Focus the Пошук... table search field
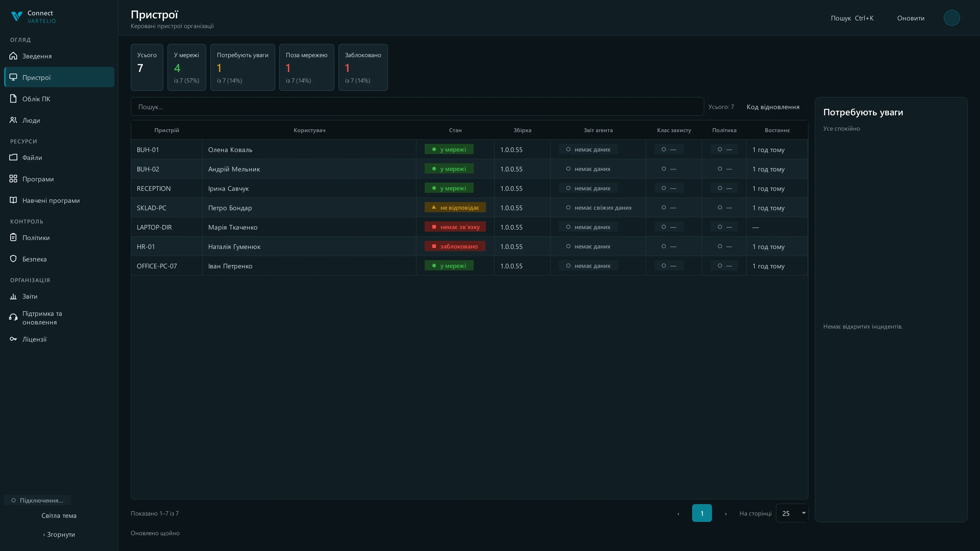 coord(417,106)
